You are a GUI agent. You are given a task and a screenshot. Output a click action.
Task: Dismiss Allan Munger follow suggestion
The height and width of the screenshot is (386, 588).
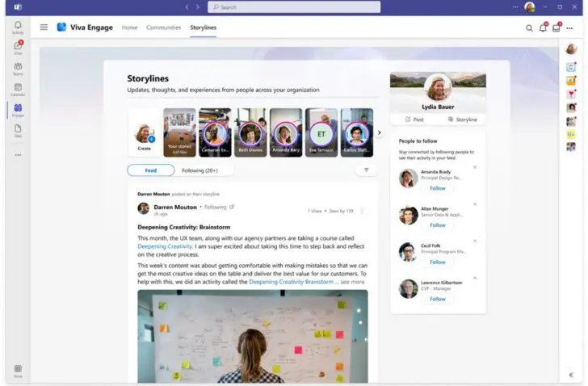click(x=475, y=204)
